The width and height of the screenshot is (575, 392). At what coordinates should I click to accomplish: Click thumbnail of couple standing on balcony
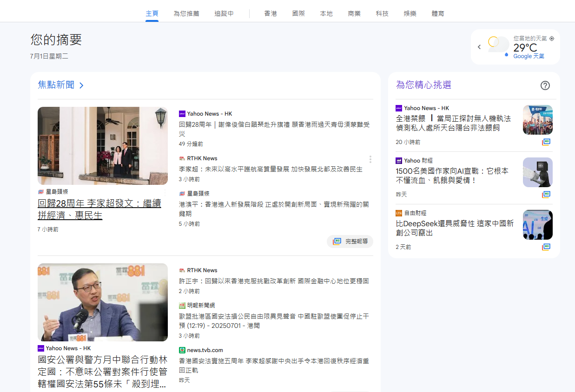(x=103, y=146)
